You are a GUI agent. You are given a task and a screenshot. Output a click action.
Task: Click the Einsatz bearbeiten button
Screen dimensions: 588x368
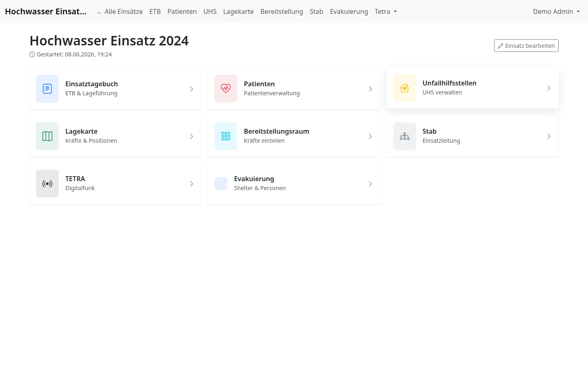coord(526,46)
